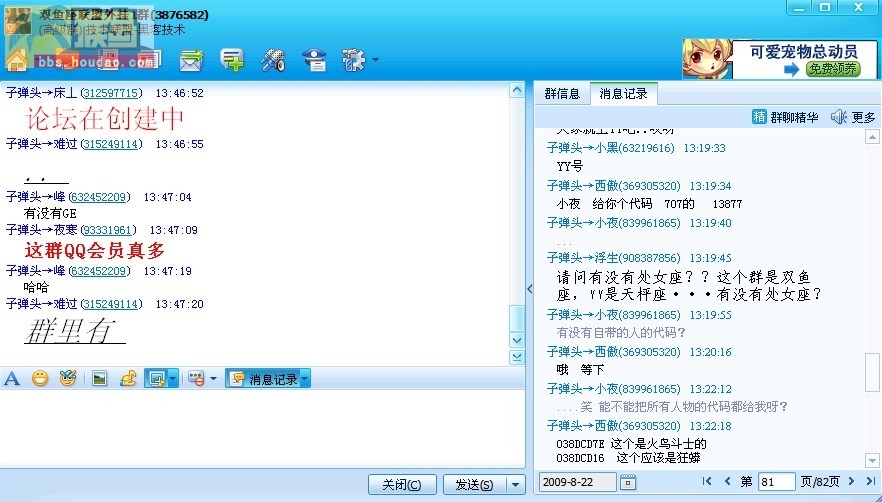This screenshot has height=502, width=882.
Task: Click the 更多 link
Action: [863, 117]
